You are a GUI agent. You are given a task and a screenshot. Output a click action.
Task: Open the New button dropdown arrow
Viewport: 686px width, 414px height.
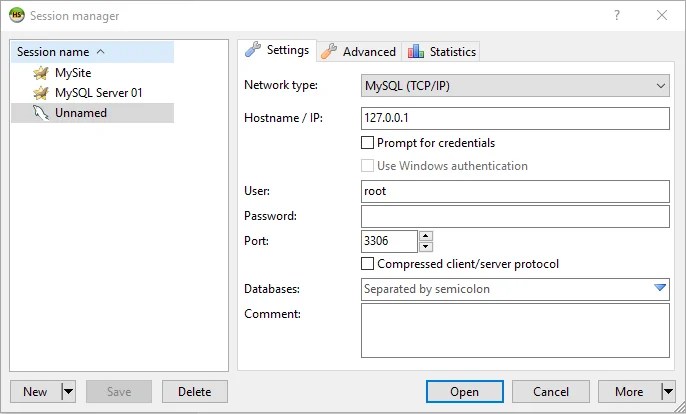click(x=69, y=391)
